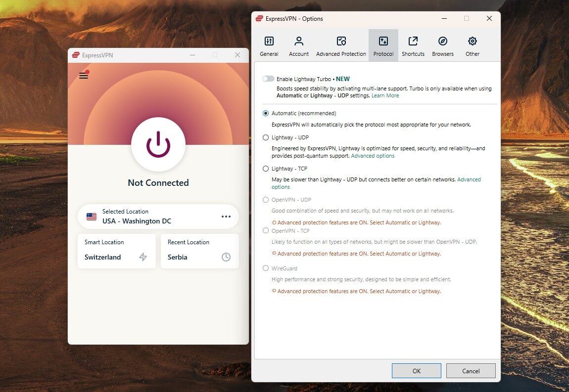Image resolution: width=569 pixels, height=392 pixels.
Task: Click the Browsers globe icon
Action: click(442, 42)
